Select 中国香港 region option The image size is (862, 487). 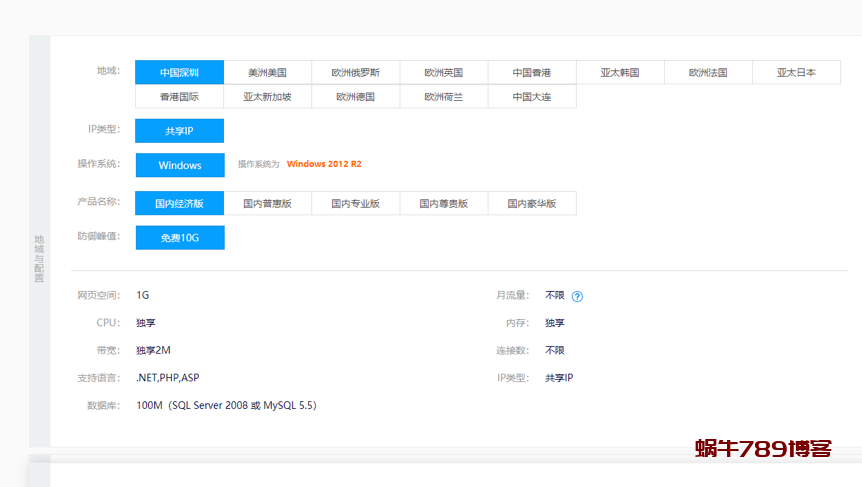pyautogui.click(x=531, y=73)
